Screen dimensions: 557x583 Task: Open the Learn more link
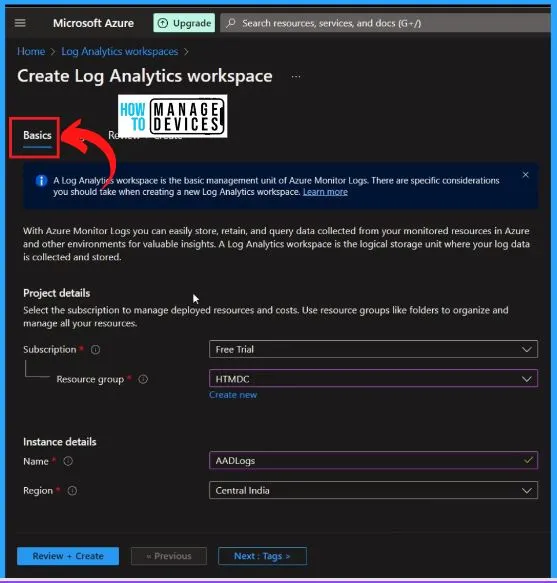coord(325,192)
